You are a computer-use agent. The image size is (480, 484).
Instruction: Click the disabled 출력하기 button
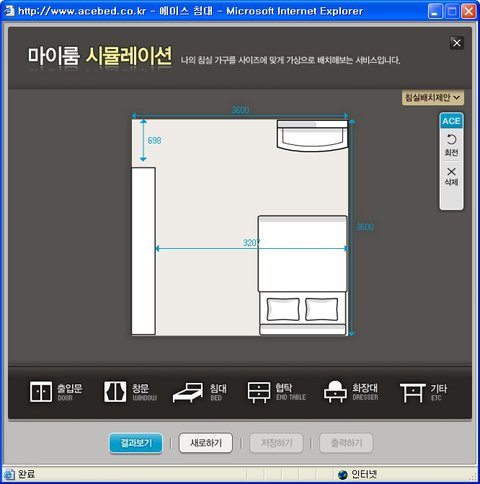pos(346,443)
